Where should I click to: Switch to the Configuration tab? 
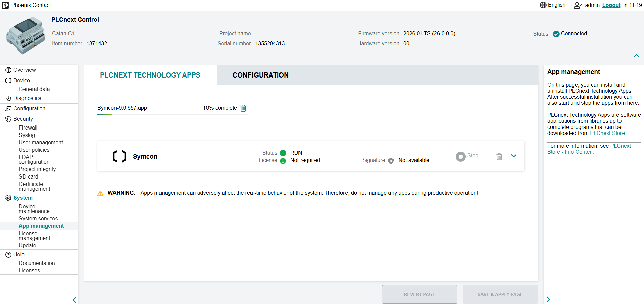261,75
